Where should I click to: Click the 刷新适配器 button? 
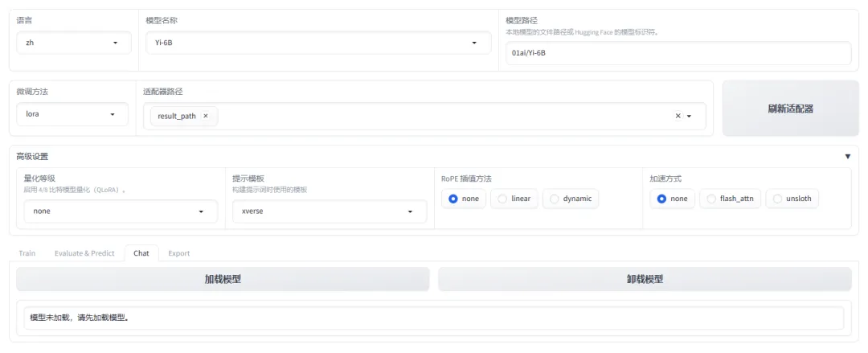pos(791,109)
